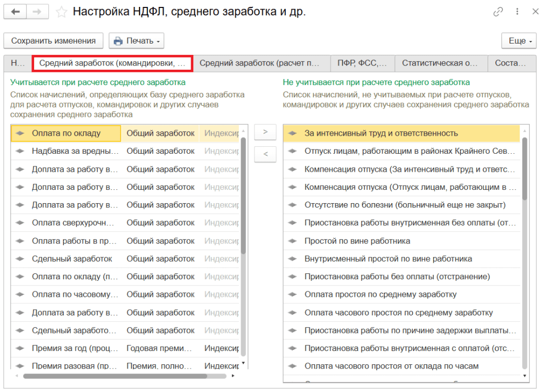Expand the Еще menu
This screenshot has height=392, width=545.
click(517, 41)
